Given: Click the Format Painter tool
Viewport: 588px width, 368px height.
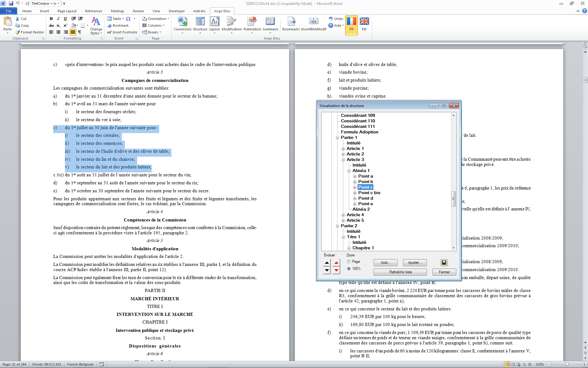Looking at the screenshot, I should pyautogui.click(x=29, y=32).
